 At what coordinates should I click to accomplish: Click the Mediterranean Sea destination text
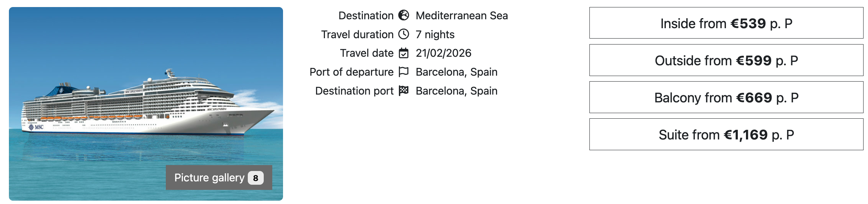point(461,16)
